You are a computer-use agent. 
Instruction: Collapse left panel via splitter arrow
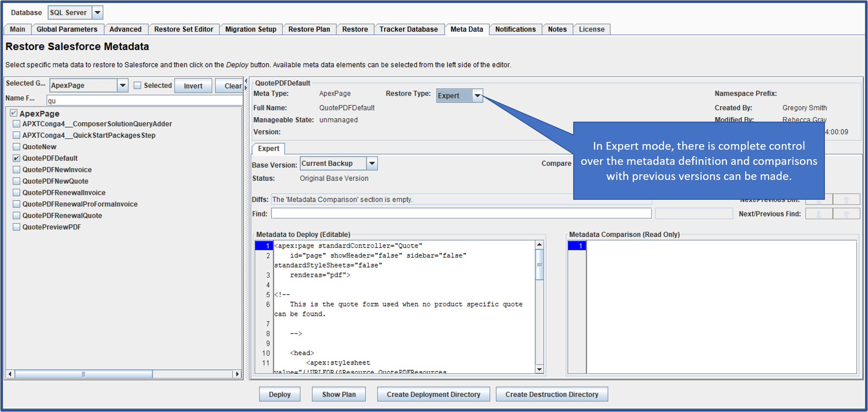click(246, 81)
